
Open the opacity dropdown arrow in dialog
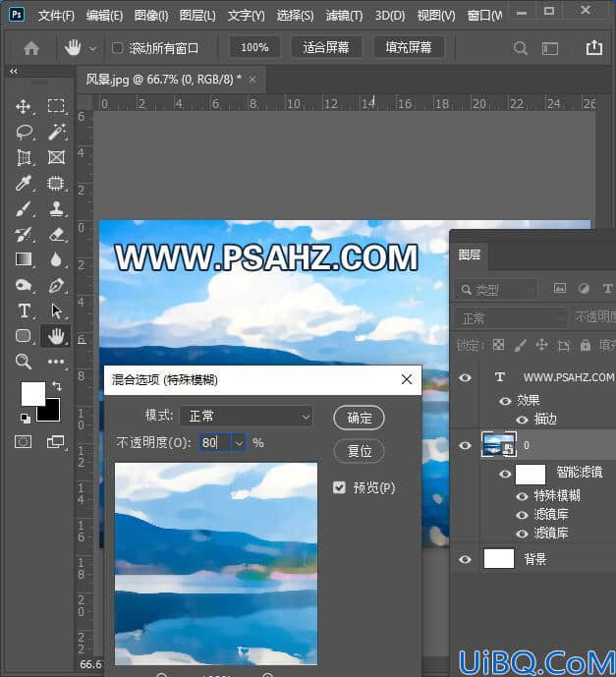[x=239, y=443]
